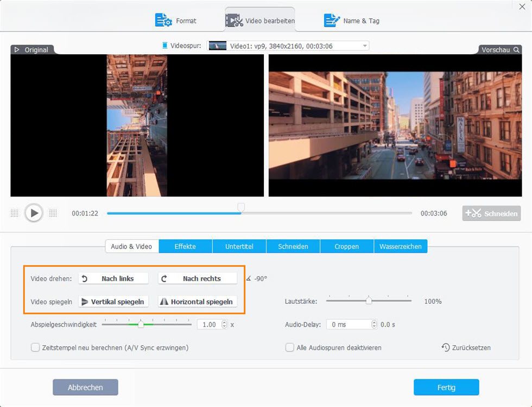The height and width of the screenshot is (407, 532).
Task: Open the Videospur dropdown list
Action: [365, 46]
